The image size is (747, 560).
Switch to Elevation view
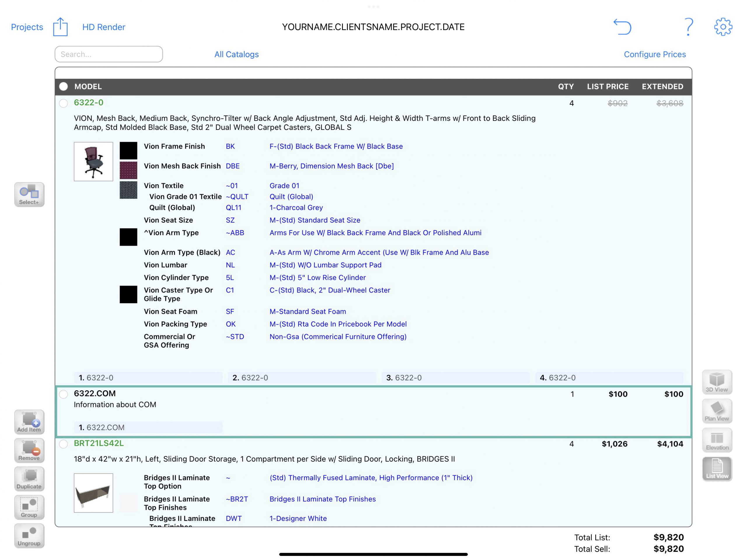pyautogui.click(x=717, y=440)
